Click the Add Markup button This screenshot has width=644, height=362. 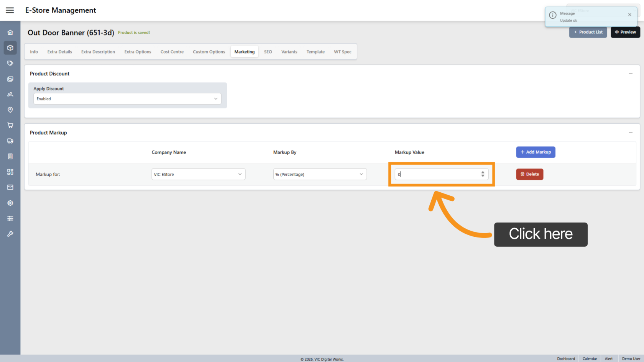(536, 152)
